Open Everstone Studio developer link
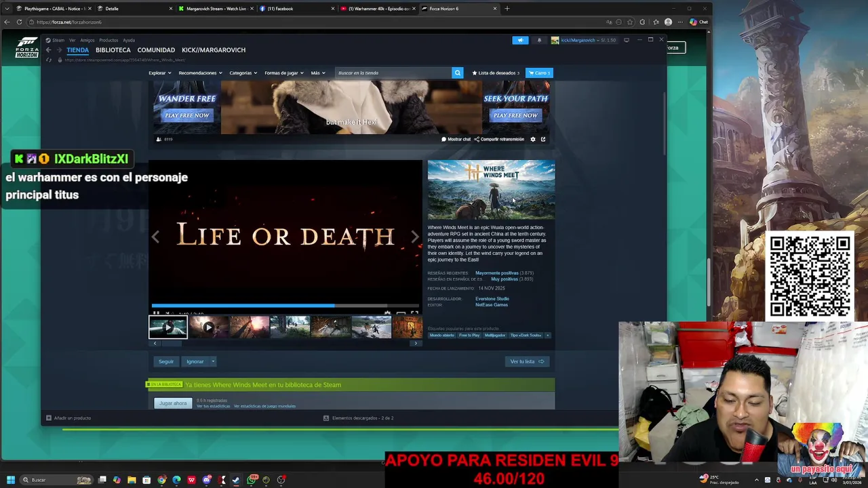 click(492, 299)
